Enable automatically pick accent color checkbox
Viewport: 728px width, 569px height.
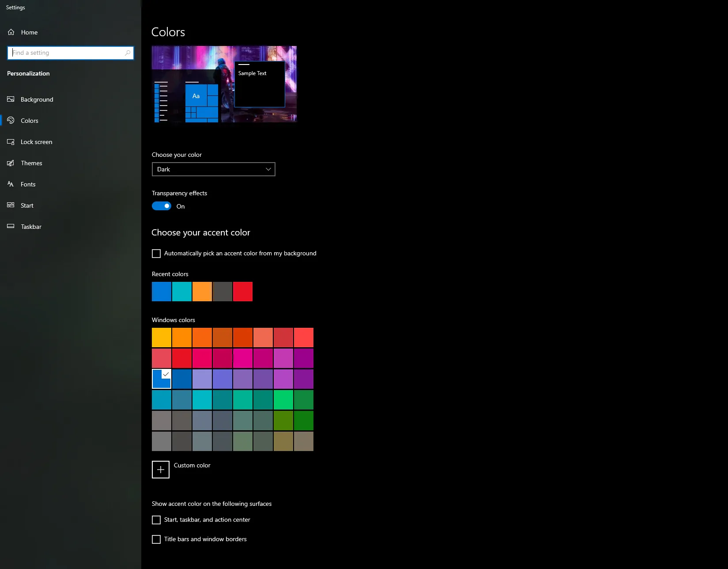156,254
